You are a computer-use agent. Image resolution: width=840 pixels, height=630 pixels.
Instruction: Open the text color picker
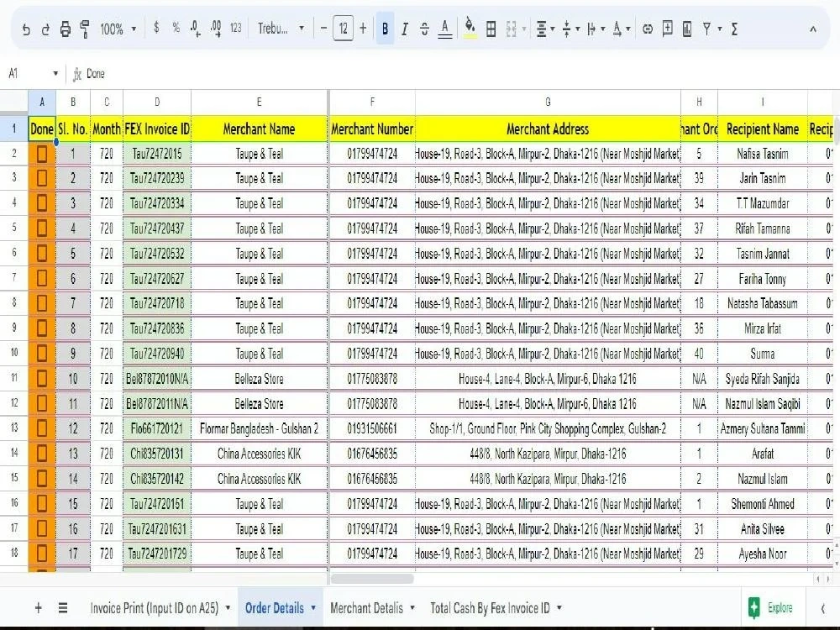pos(444,29)
